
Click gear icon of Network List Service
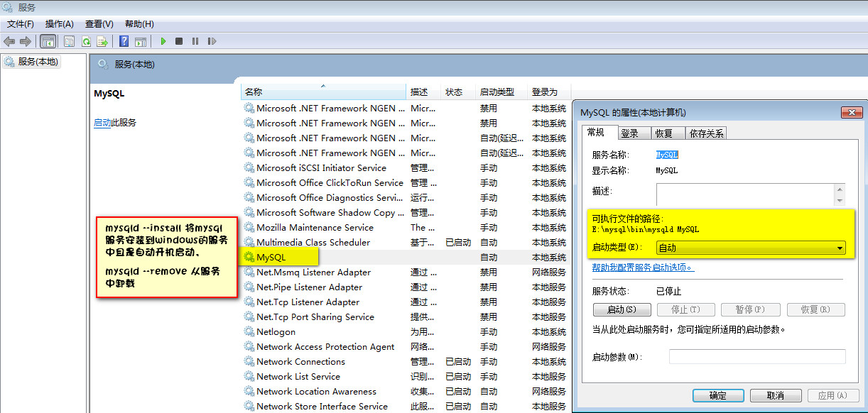[249, 376]
